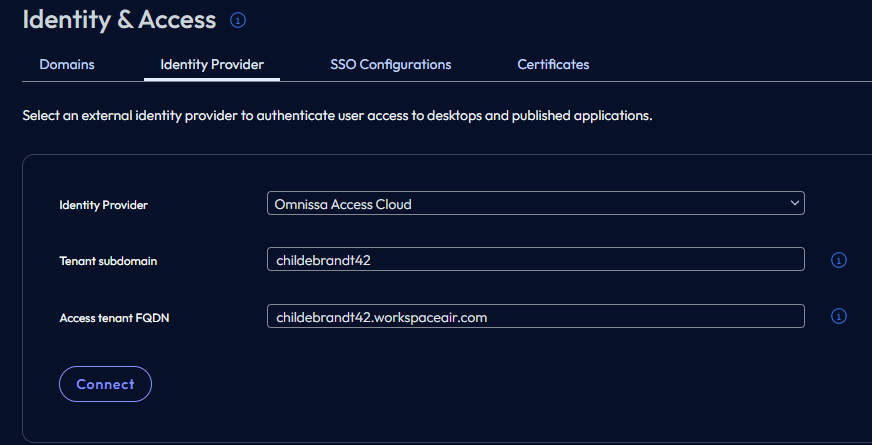The image size is (872, 445).
Task: Click the info icon next to Access tenant FQDN field
Action: point(839,316)
